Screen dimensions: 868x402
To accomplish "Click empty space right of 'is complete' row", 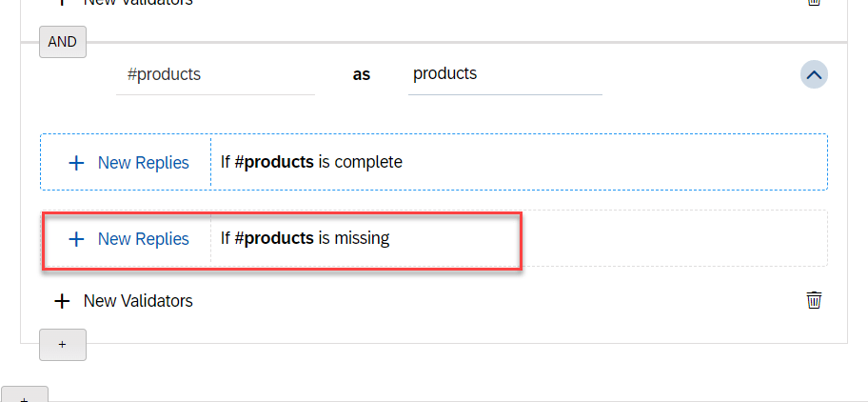I will click(x=619, y=162).
